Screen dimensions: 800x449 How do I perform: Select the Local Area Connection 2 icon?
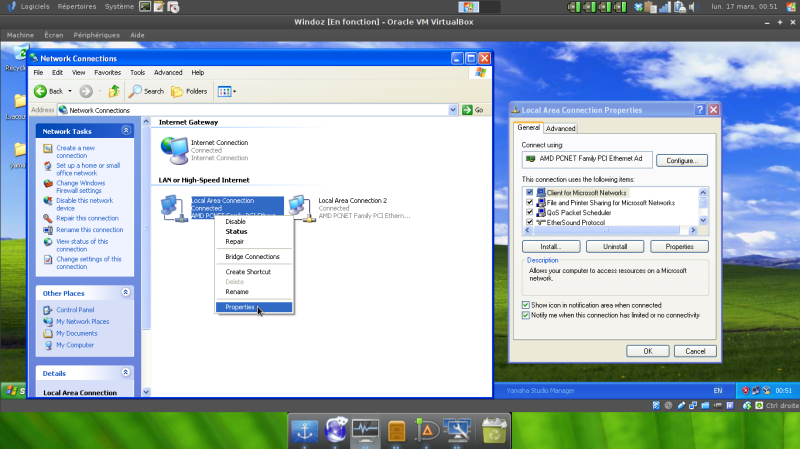[x=301, y=207]
